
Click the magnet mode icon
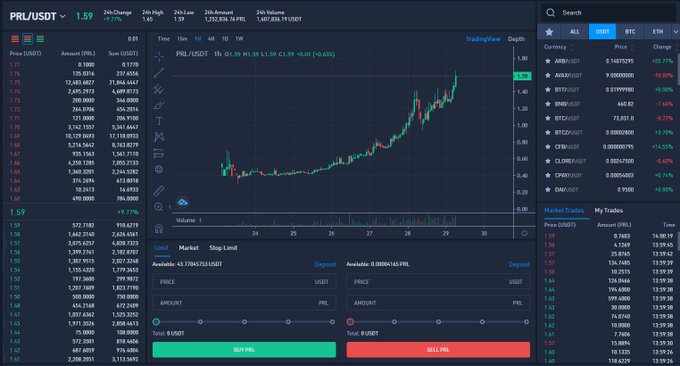(159, 229)
